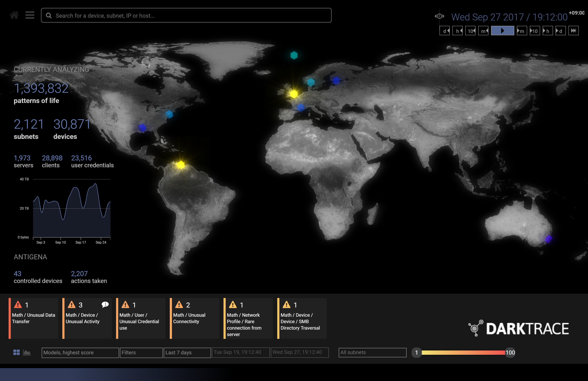Step forward 10 minutes with the 10 button
588x381 pixels.
[x=534, y=31]
